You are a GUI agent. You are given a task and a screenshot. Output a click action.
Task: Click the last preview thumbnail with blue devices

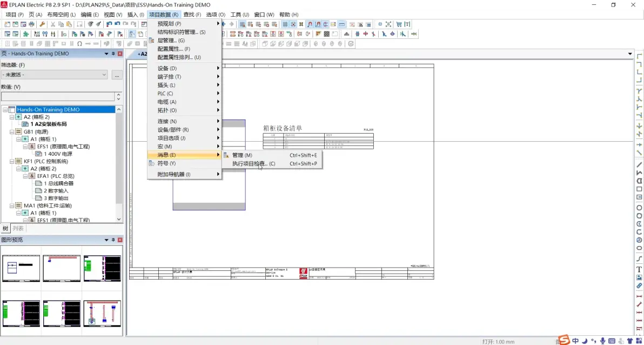(x=102, y=313)
